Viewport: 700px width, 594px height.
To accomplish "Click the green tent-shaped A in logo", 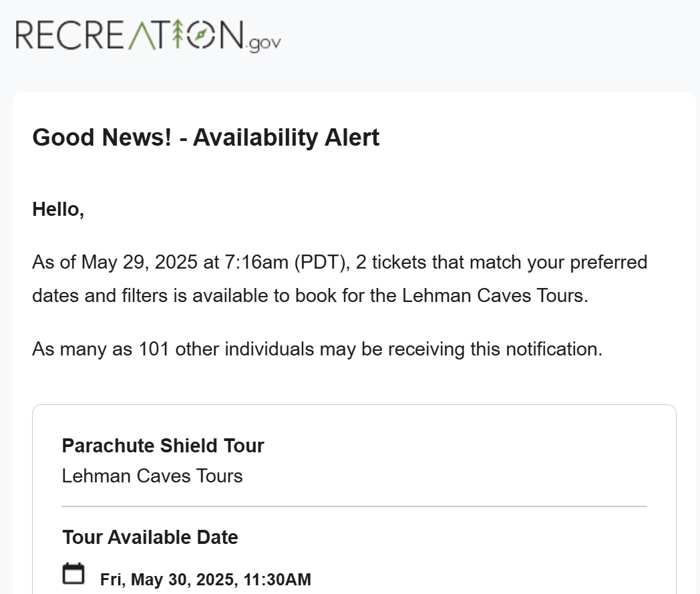I will (x=141, y=35).
